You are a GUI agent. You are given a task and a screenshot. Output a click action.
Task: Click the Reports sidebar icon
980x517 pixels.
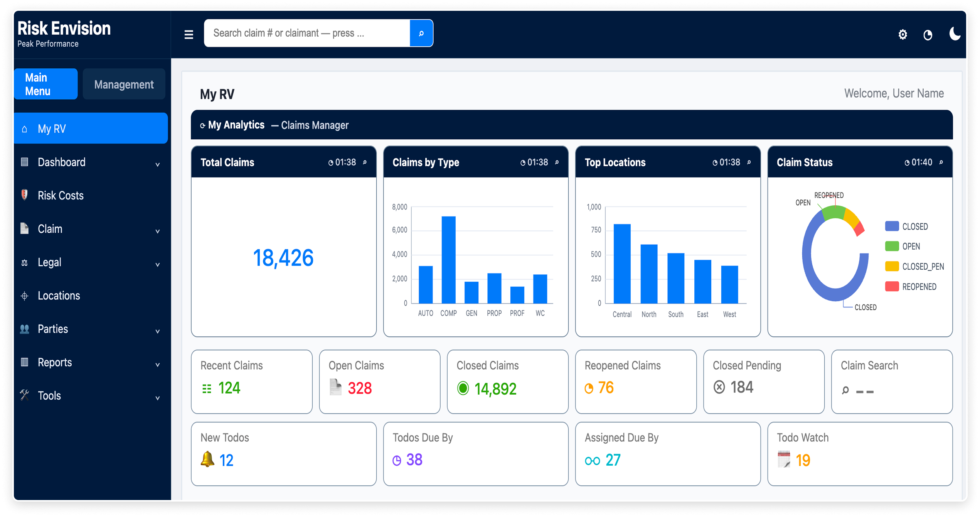pos(24,362)
